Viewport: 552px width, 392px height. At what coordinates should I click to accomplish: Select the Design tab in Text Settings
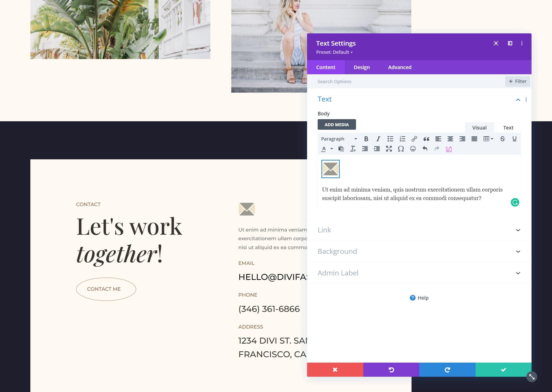[x=362, y=67]
